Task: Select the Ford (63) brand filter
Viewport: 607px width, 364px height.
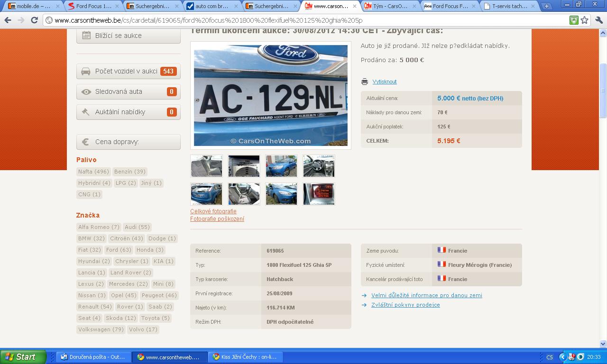Action: (119, 250)
